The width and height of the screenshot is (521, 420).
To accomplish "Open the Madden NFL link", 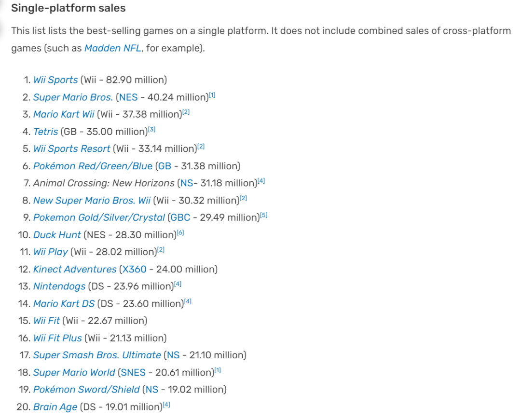I will point(113,49).
